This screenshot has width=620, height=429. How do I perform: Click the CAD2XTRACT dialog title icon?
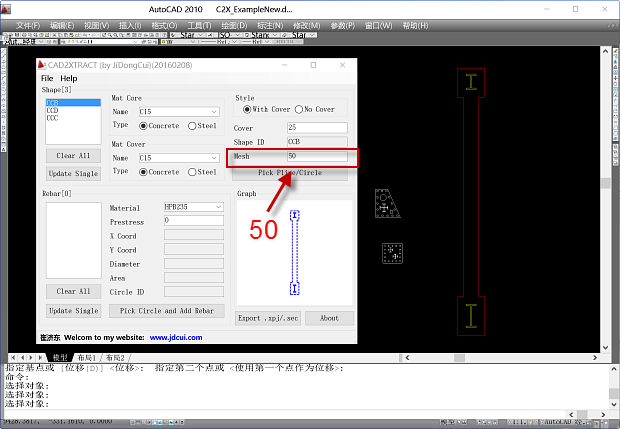click(42, 64)
